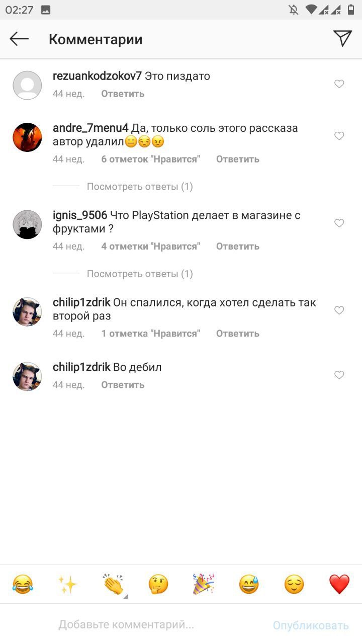Image resolution: width=362 pixels, height=644 pixels.
Task: View the 6 likes on andre_7menu4's comment
Action: coord(151,159)
